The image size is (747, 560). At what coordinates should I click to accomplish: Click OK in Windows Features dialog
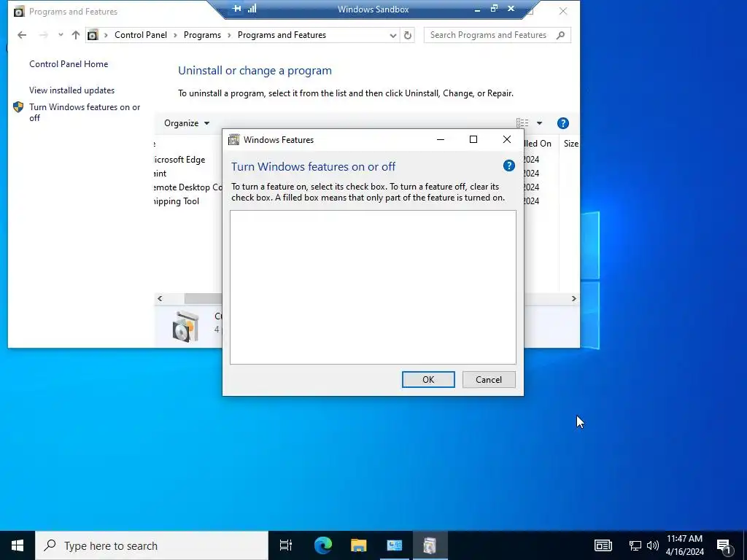pyautogui.click(x=427, y=379)
